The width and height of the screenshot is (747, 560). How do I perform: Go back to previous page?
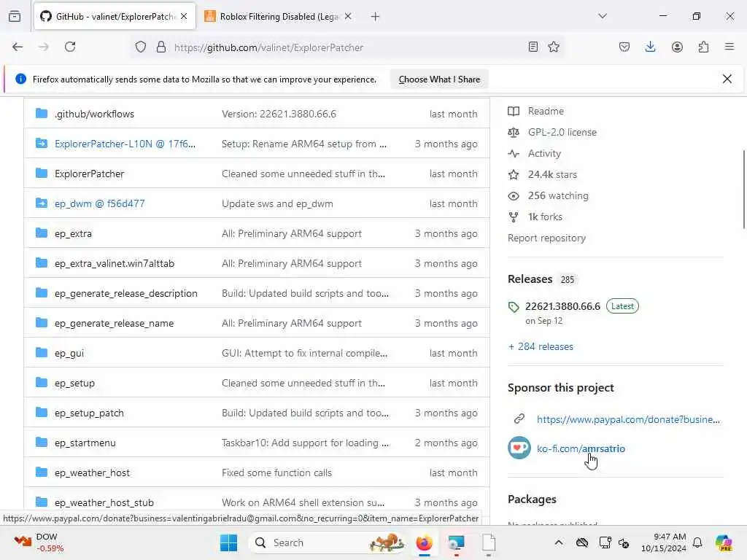click(18, 47)
